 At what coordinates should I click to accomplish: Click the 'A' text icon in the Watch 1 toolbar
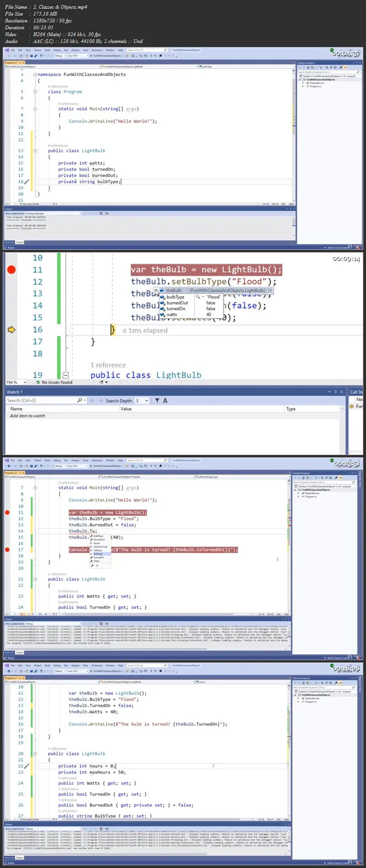(165, 401)
